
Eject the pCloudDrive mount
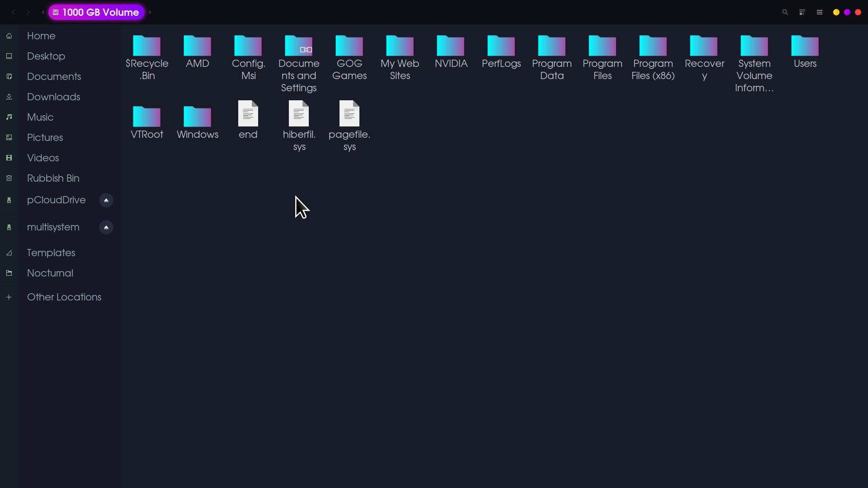(x=106, y=200)
